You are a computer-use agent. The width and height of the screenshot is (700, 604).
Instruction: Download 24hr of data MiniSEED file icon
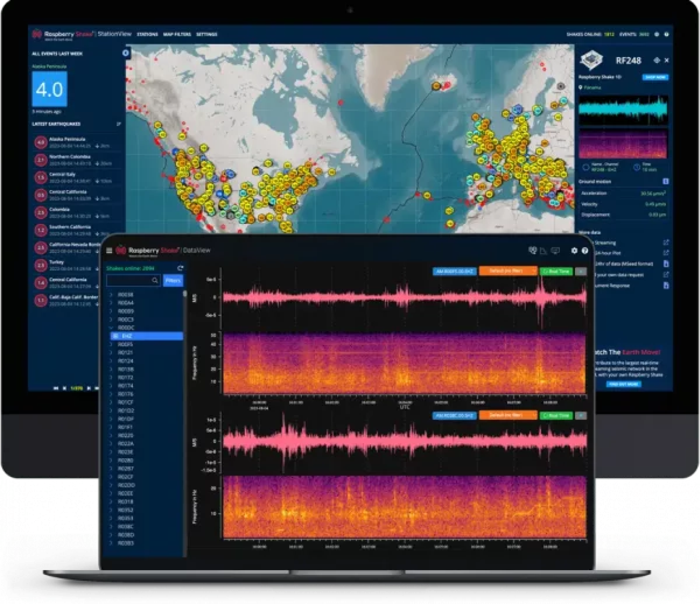click(666, 263)
